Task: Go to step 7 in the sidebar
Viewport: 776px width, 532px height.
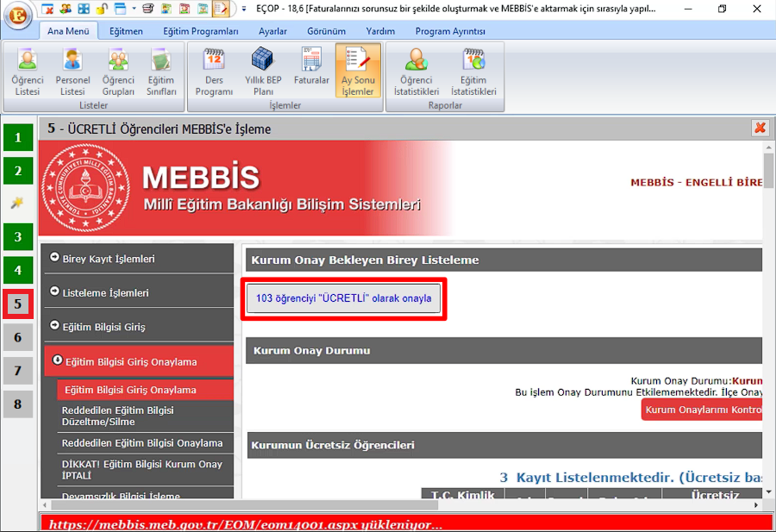Action: tap(18, 371)
